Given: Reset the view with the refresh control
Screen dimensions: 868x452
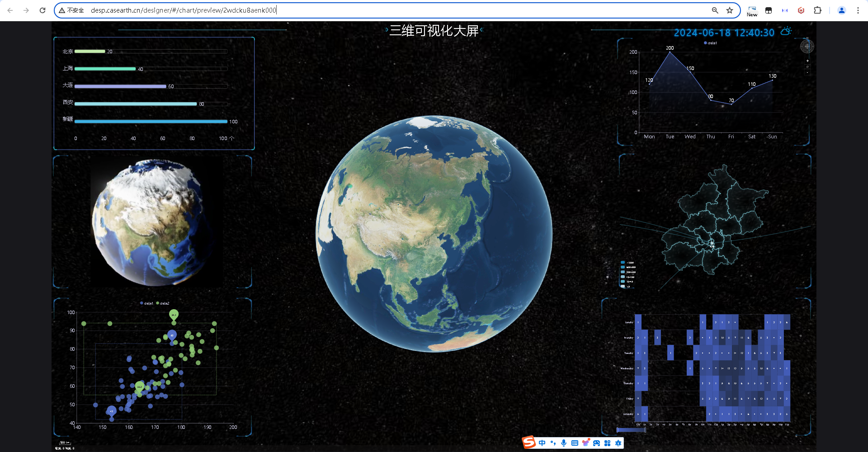Looking at the screenshot, I should [x=807, y=66].
